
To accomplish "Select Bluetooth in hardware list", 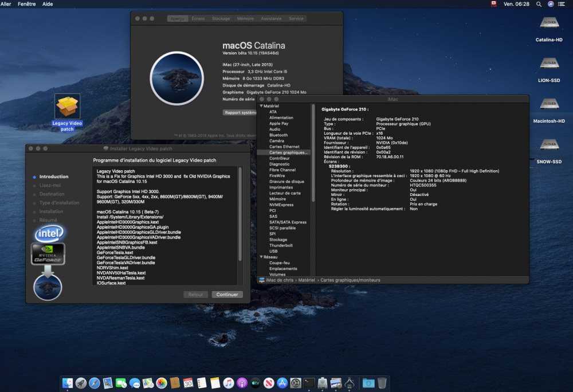I will pyautogui.click(x=278, y=135).
